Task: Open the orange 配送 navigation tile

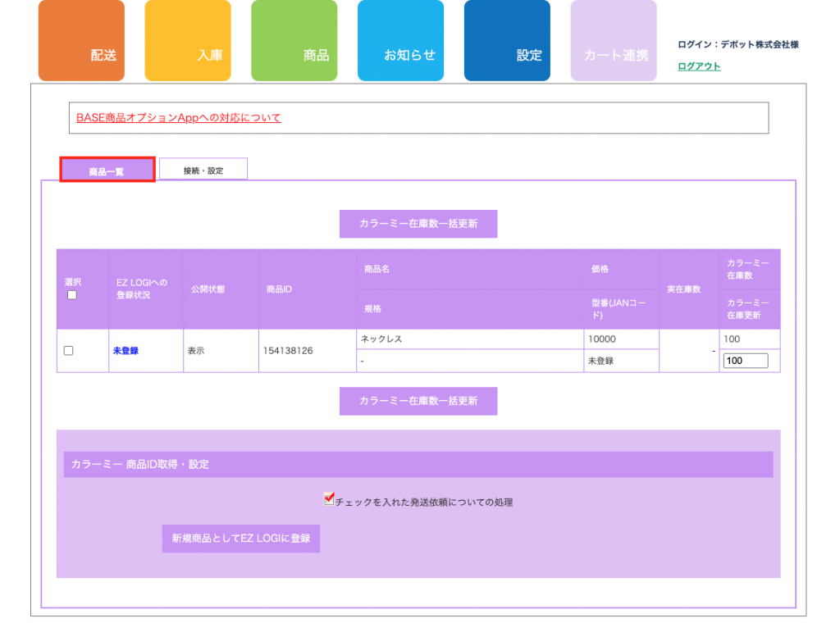Action: [x=81, y=41]
